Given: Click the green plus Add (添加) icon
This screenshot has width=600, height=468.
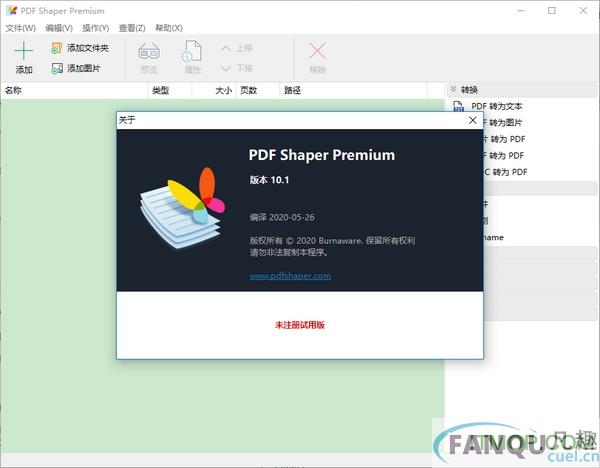Looking at the screenshot, I should point(24,51).
